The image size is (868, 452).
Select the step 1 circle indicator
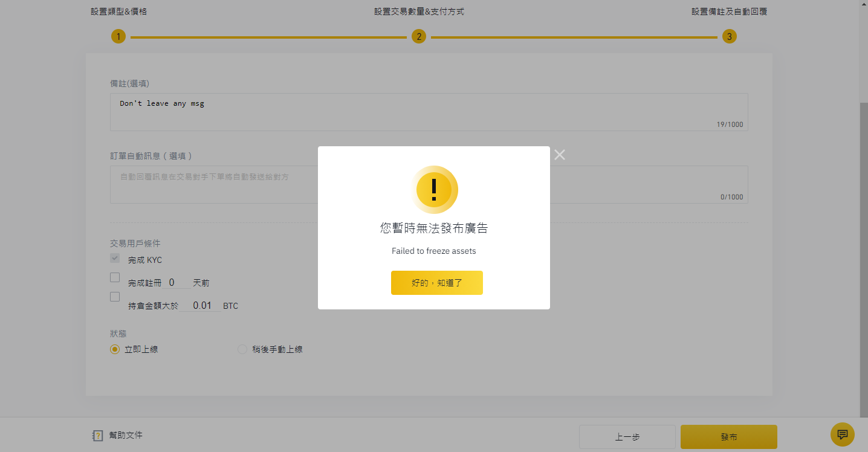(118, 36)
